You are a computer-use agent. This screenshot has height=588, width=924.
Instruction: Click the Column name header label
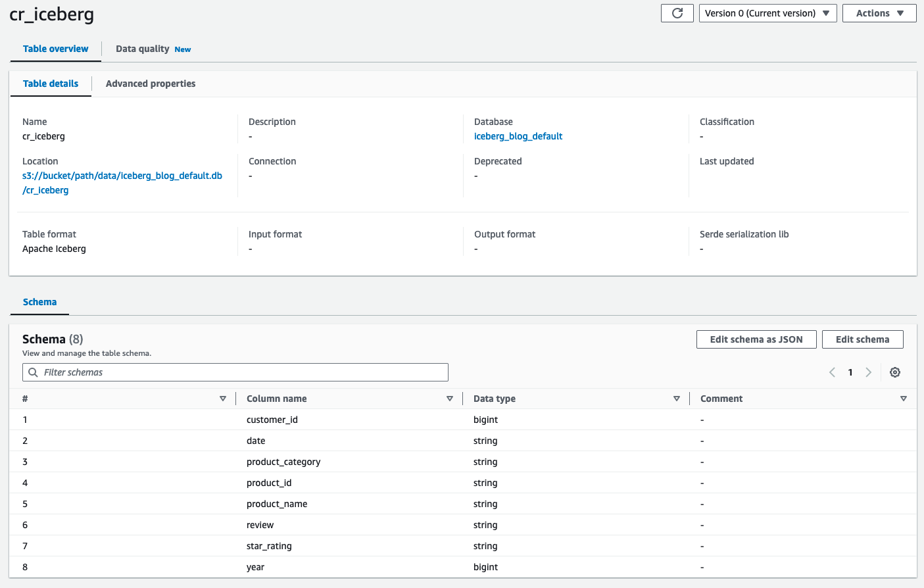click(x=276, y=399)
